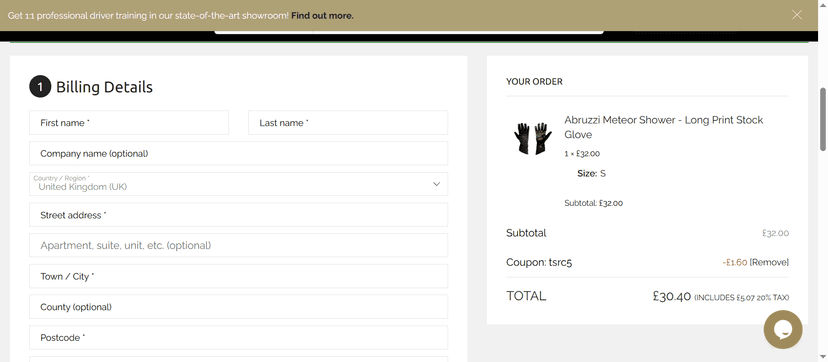
Task: Click the Street address field
Action: coord(239,215)
